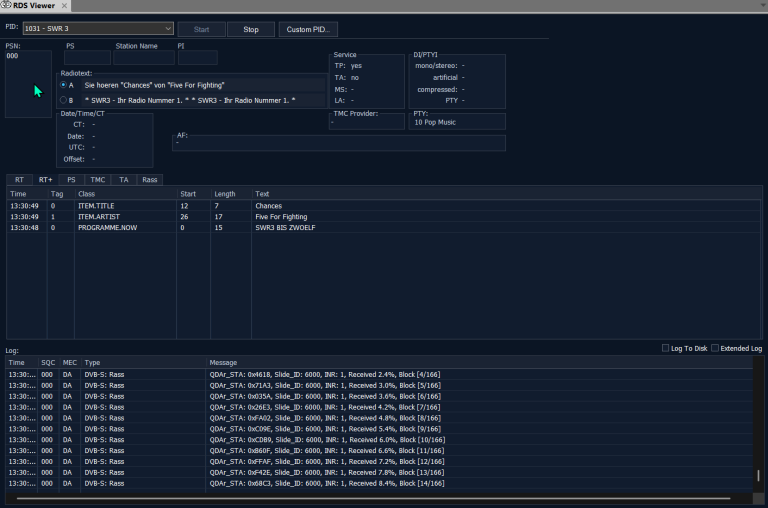The width and height of the screenshot is (768, 508).
Task: Switch to the PS tab
Action: (72, 180)
